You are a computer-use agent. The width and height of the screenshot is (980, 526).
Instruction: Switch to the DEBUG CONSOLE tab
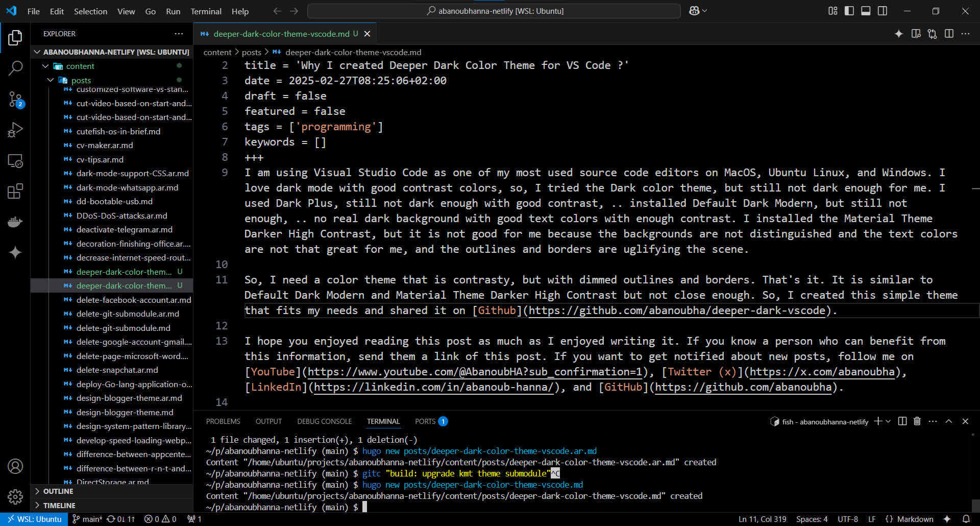tap(324, 421)
